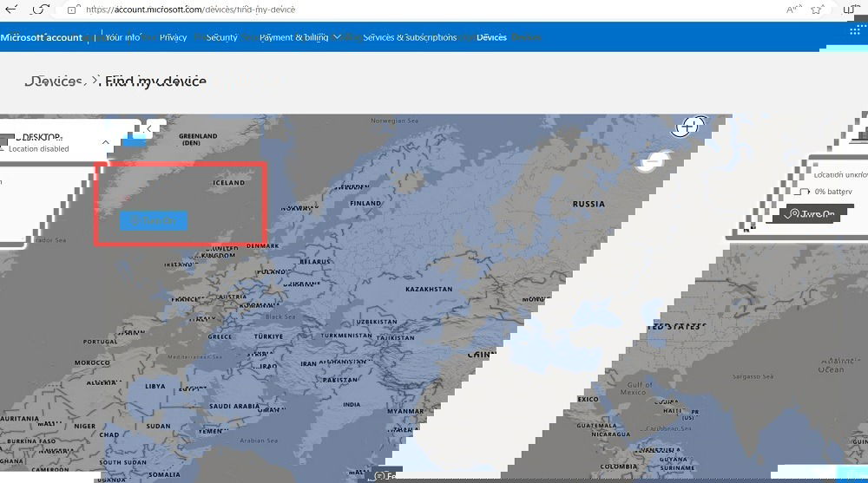Screen dimensions: 868x483
Task: Click the Location unknown text
Action: (x=840, y=175)
